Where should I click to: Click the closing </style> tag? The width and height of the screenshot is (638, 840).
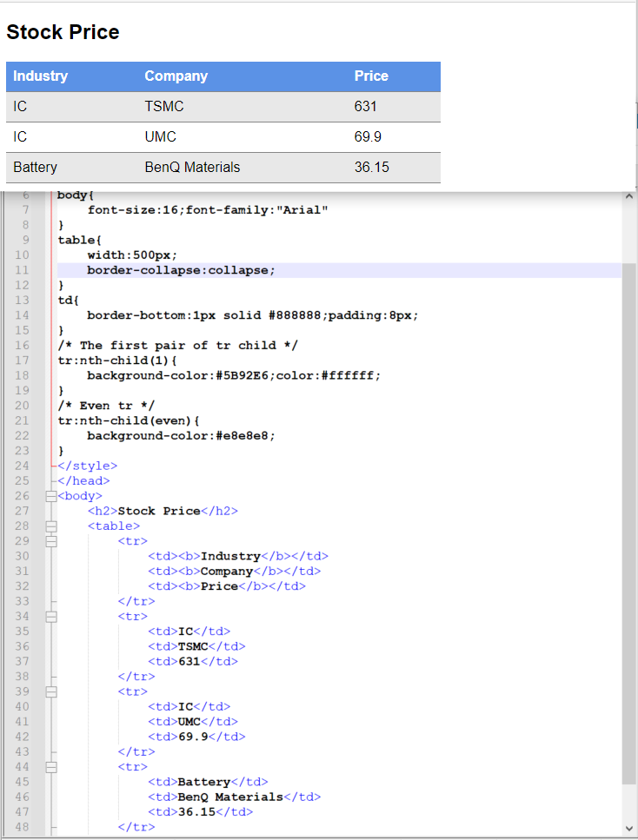(x=88, y=466)
